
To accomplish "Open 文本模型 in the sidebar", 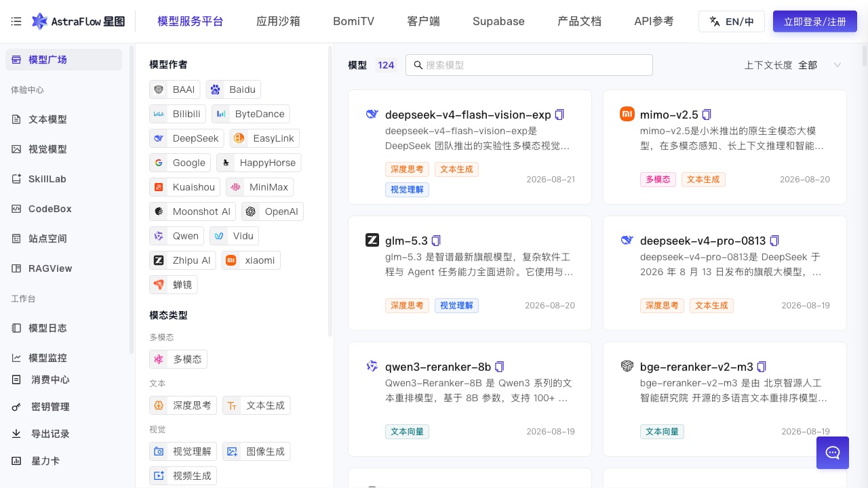I will tap(64, 119).
